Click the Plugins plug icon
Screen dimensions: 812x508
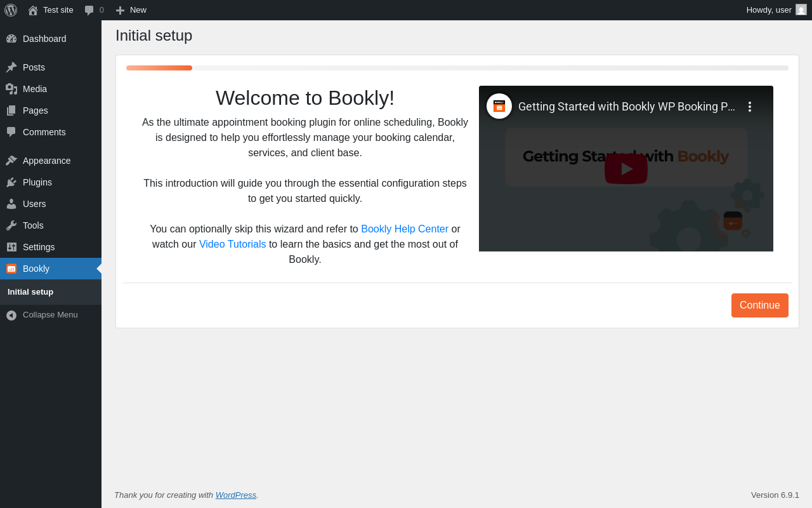11,182
